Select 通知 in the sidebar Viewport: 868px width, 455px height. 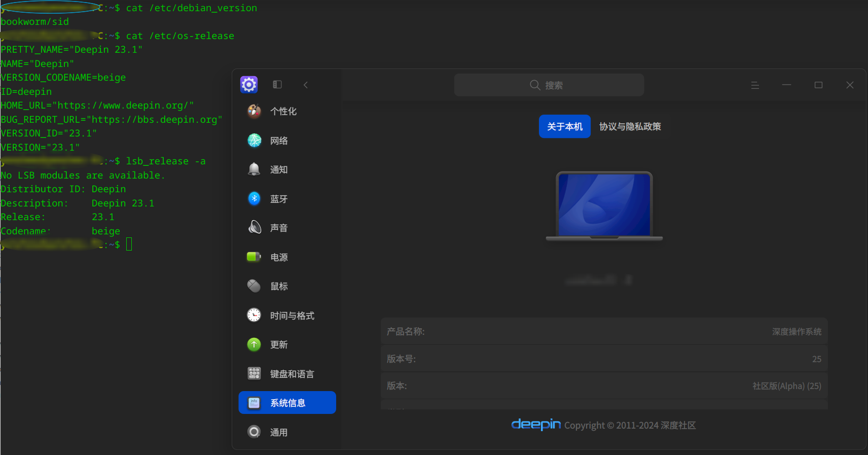point(287,169)
